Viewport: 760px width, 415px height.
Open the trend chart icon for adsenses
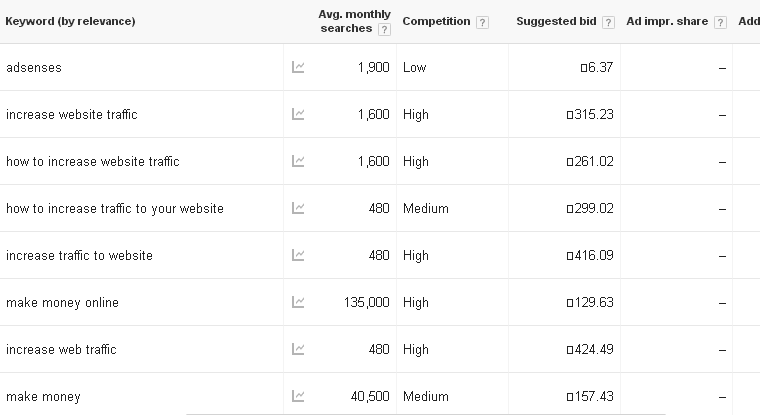[x=298, y=67]
